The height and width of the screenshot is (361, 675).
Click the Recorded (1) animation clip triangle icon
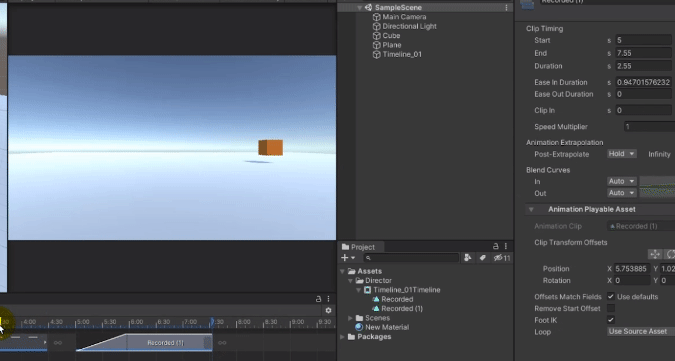[x=376, y=309]
